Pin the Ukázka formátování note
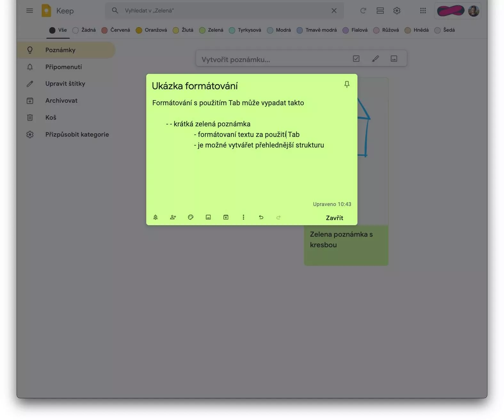 (347, 84)
